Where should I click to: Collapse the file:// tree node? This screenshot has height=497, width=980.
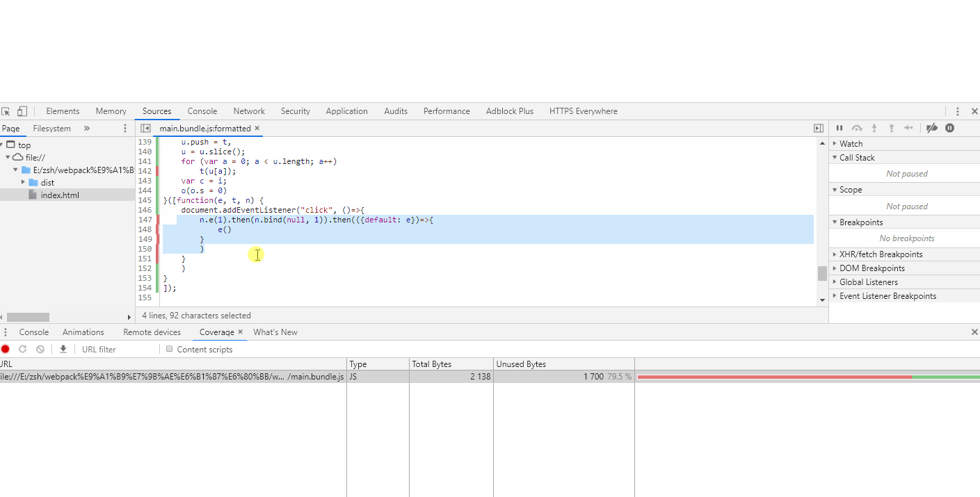pos(8,158)
